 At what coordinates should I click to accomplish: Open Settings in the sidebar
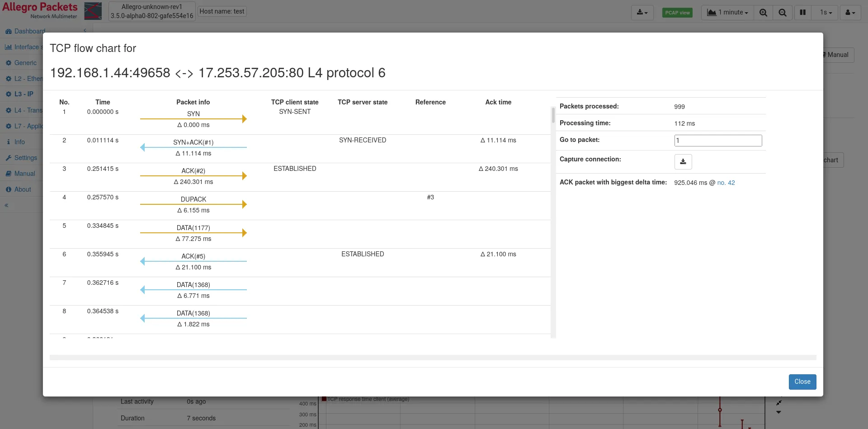(25, 158)
